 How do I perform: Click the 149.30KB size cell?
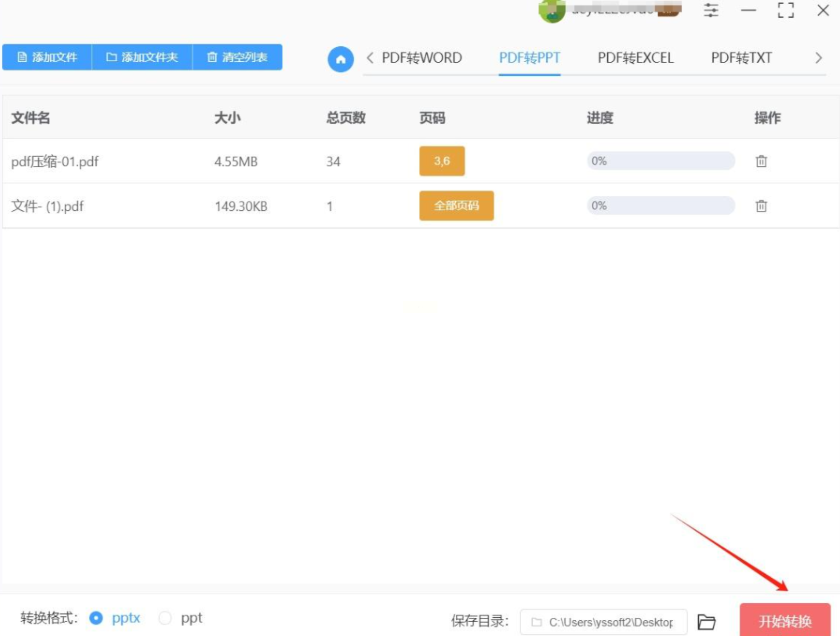241,206
